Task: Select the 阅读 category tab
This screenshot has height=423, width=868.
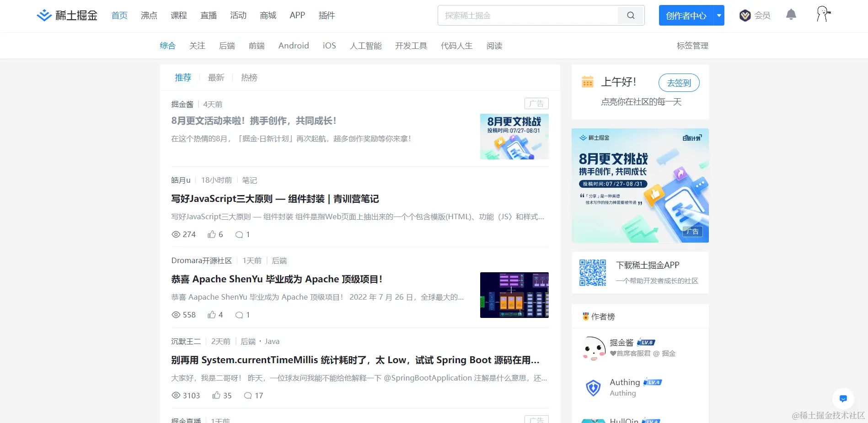Action: [494, 46]
